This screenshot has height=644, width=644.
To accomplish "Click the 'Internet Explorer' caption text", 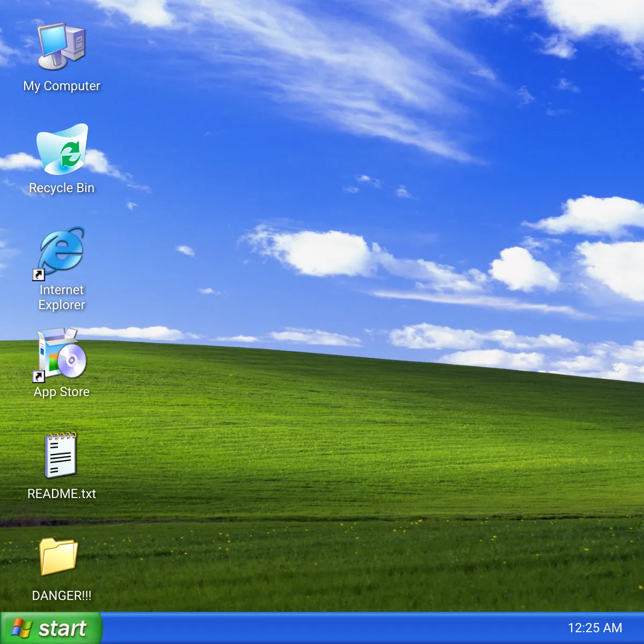I will pos(62,297).
